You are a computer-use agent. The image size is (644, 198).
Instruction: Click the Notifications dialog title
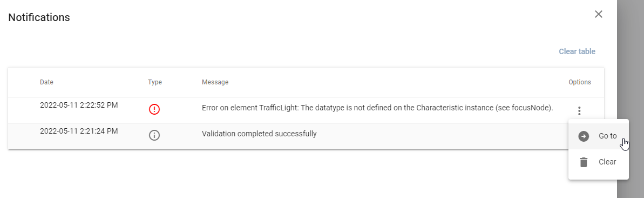point(39,18)
